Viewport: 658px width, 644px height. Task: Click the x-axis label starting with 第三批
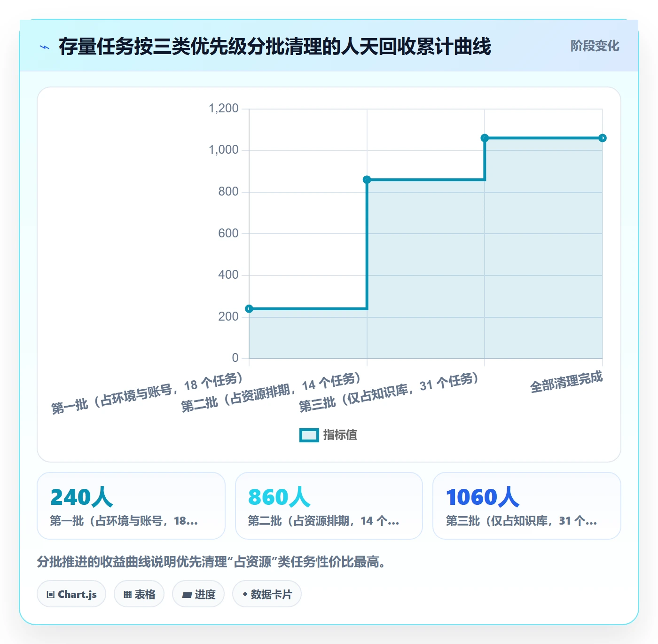(x=389, y=393)
